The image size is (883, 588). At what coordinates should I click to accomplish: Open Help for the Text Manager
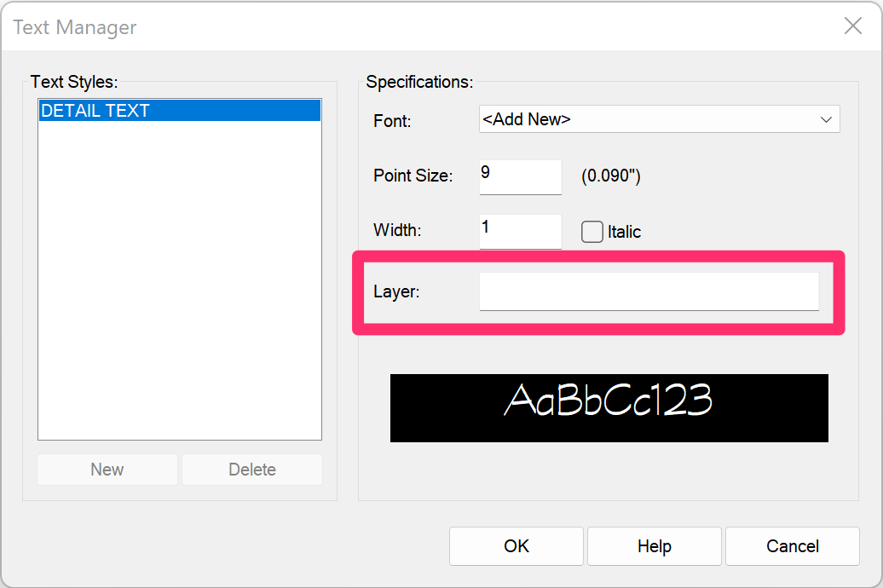pos(654,545)
